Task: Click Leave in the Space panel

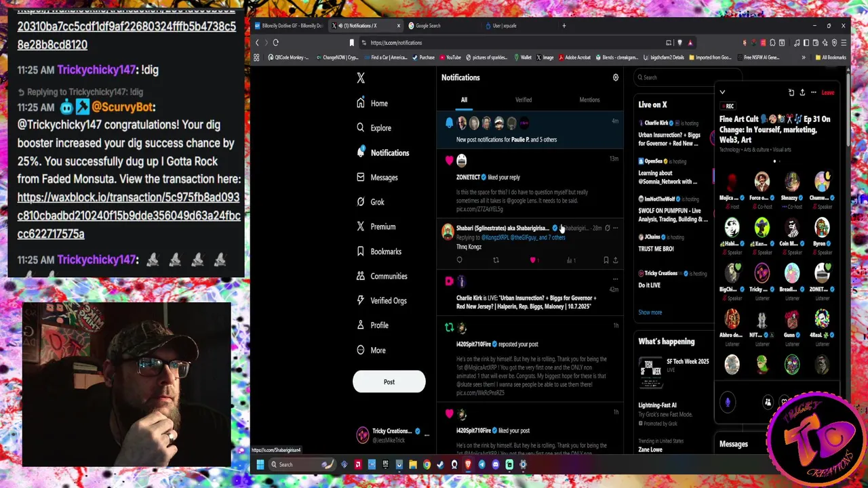Action: click(828, 92)
